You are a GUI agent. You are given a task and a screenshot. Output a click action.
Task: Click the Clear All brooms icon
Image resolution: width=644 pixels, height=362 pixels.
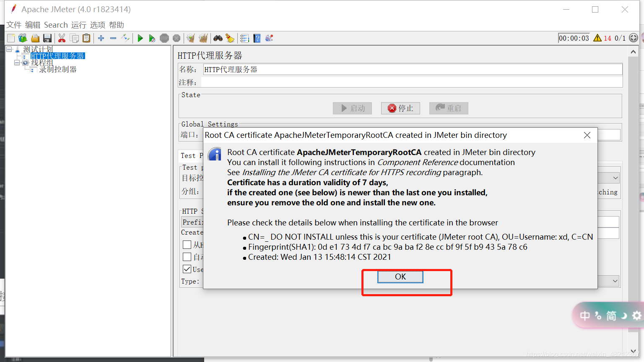[x=203, y=38]
